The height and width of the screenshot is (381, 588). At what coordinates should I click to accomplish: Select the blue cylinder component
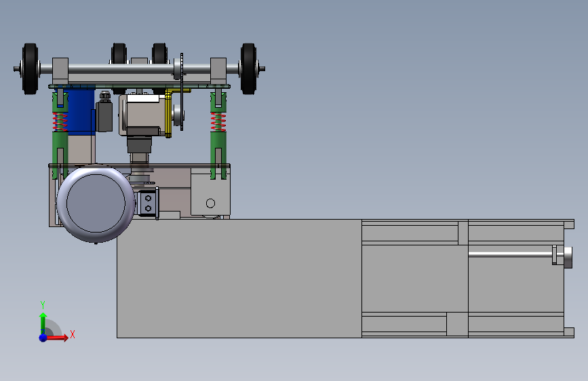point(80,112)
